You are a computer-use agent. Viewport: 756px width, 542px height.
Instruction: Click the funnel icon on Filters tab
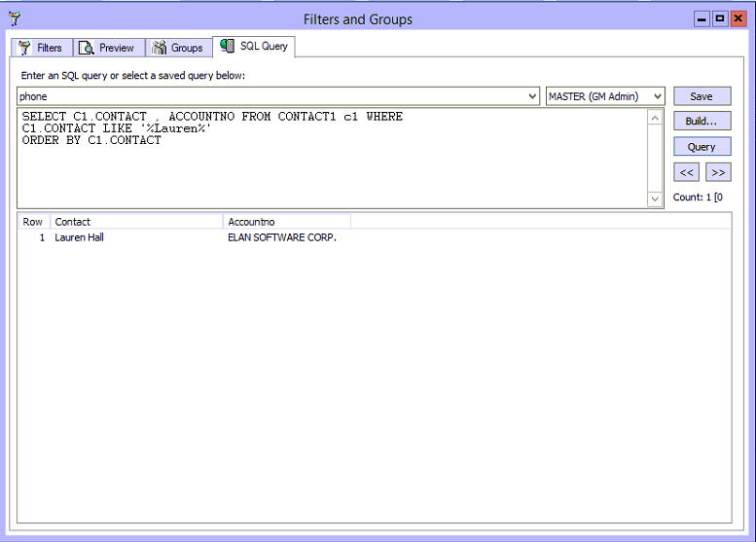tap(24, 48)
